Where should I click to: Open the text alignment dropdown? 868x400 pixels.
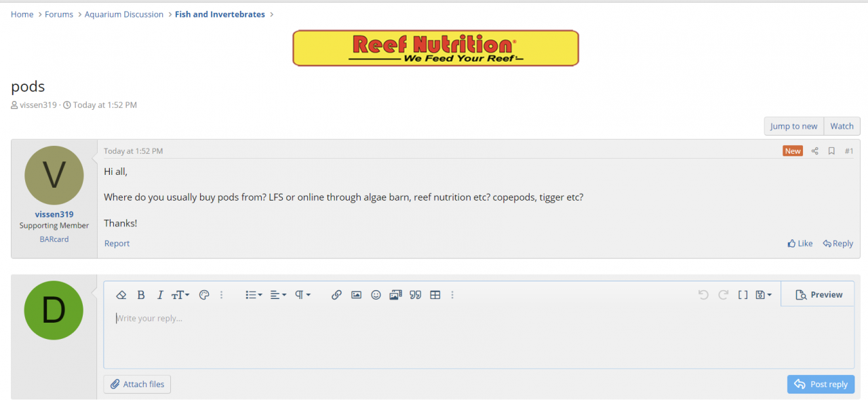(278, 295)
